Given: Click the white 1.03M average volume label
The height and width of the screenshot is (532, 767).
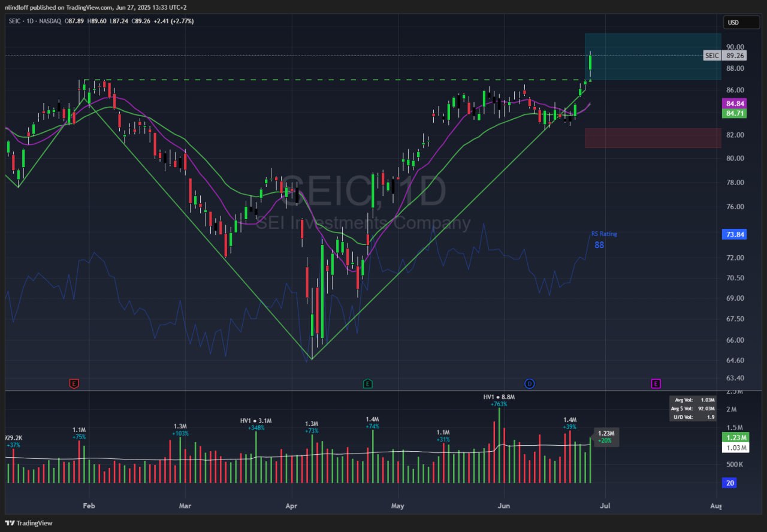Looking at the screenshot, I should (735, 448).
